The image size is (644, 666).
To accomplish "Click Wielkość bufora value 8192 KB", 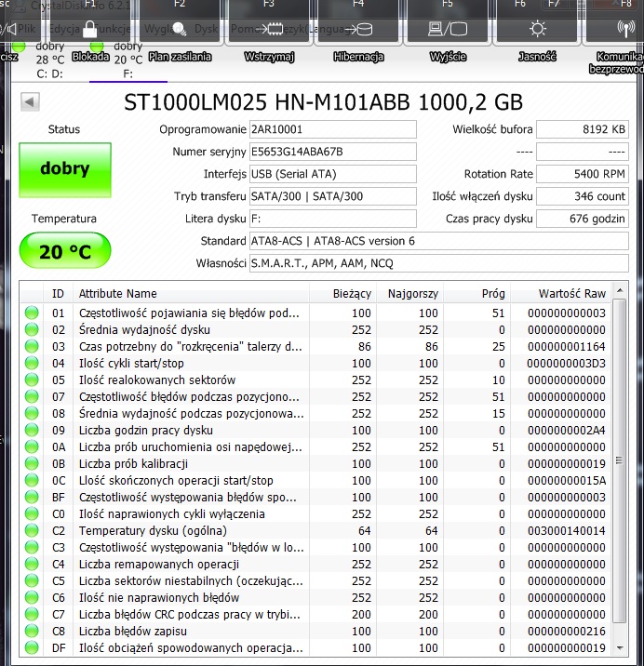I will point(583,129).
